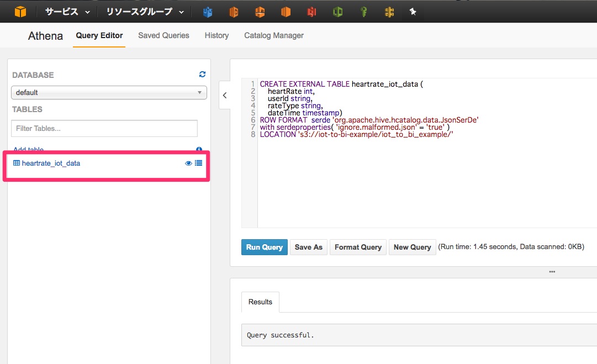Click the 'userId string' editor line

point(290,99)
